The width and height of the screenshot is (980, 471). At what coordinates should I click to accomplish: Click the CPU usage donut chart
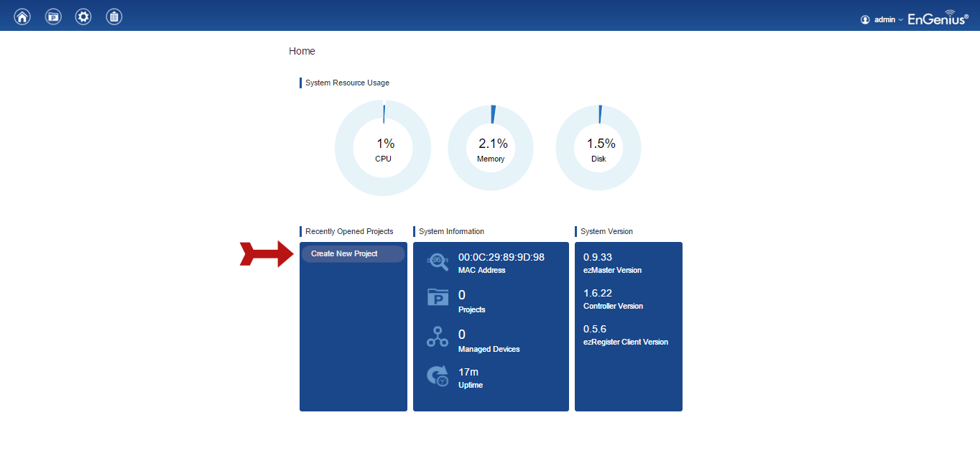(383, 148)
